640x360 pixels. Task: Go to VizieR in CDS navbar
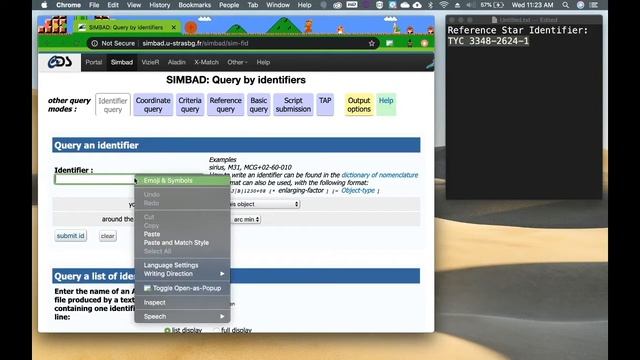[x=150, y=62]
